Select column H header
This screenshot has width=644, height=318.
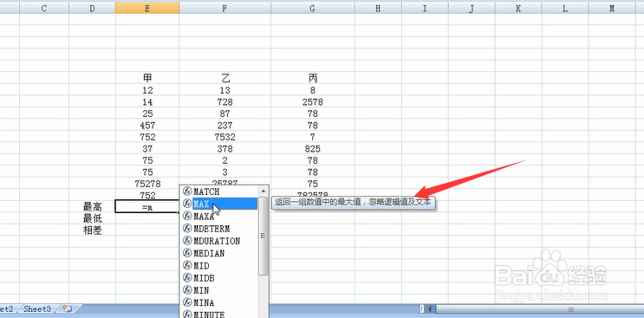coord(378,8)
